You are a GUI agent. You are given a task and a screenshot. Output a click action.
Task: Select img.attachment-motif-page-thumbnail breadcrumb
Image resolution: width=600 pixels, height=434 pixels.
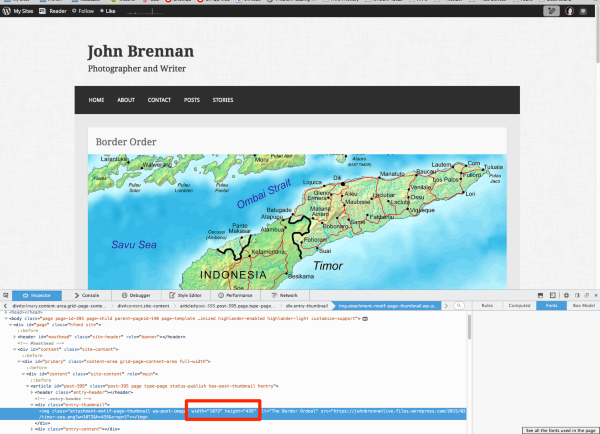387,306
